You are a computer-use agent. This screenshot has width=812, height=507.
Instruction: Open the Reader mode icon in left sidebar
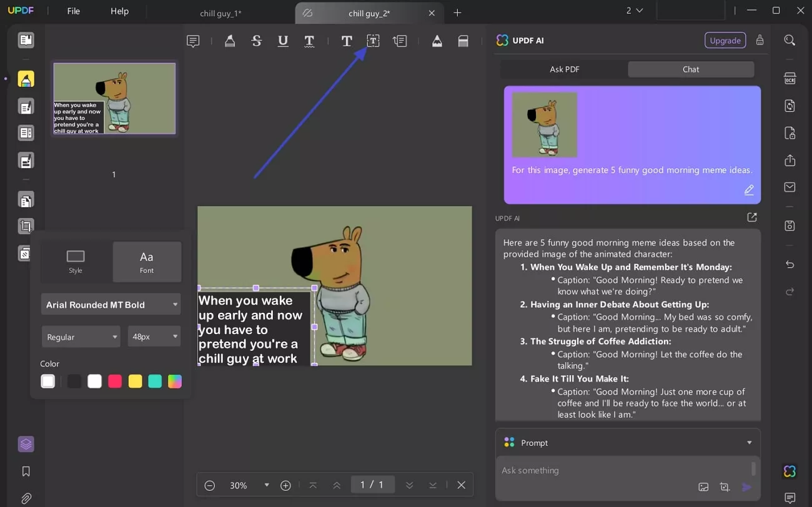click(x=26, y=41)
